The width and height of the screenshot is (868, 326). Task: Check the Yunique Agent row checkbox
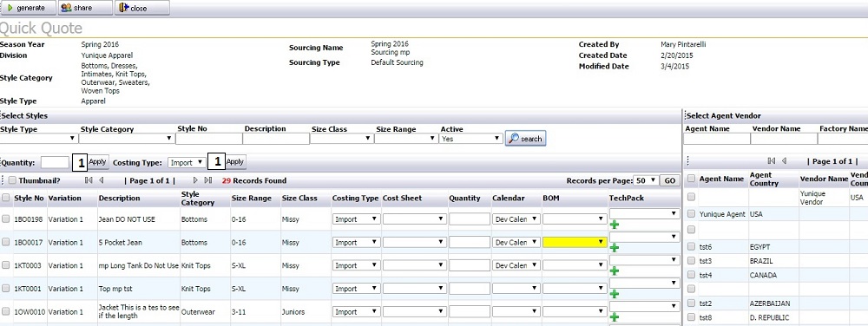click(691, 214)
